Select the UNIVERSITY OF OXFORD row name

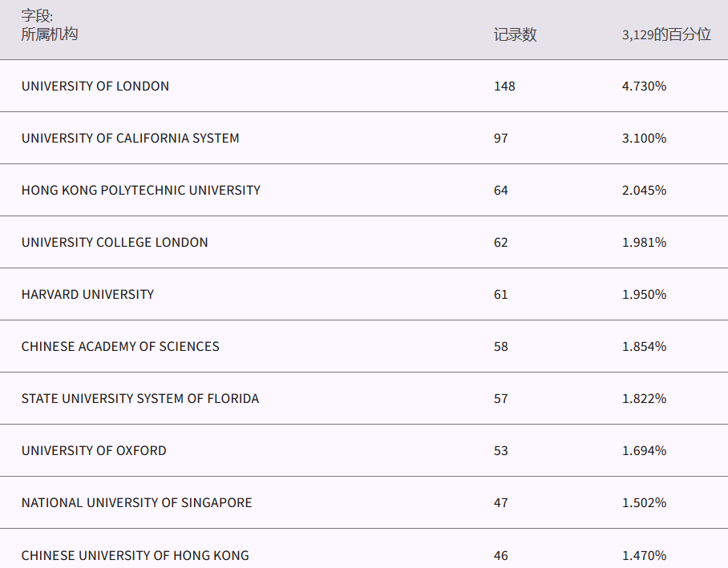[x=94, y=451]
